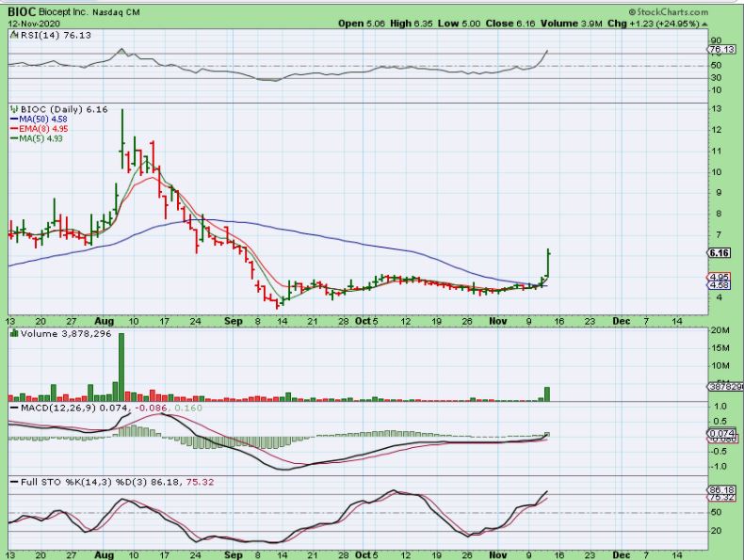Click the Nov label on the price chart axis

click(498, 321)
